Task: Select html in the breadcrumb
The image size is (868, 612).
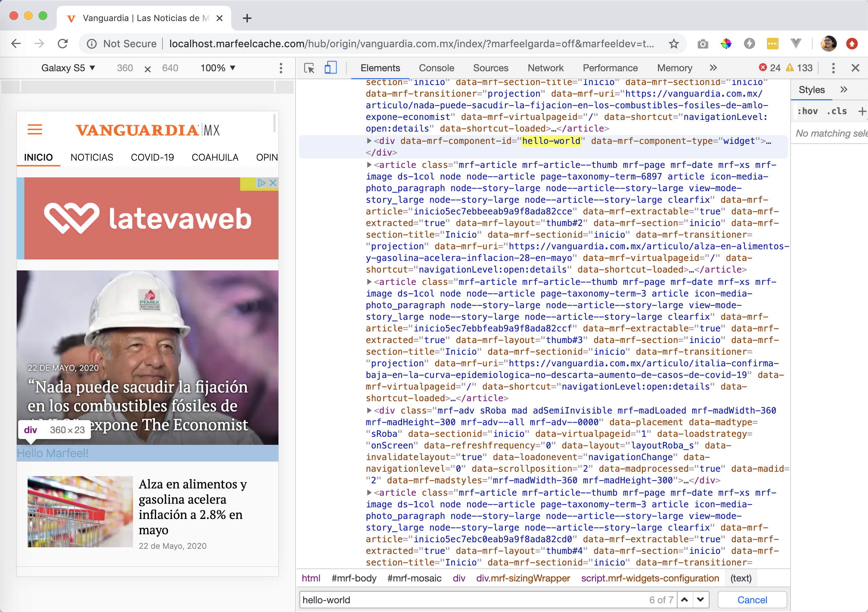Action: (x=311, y=579)
